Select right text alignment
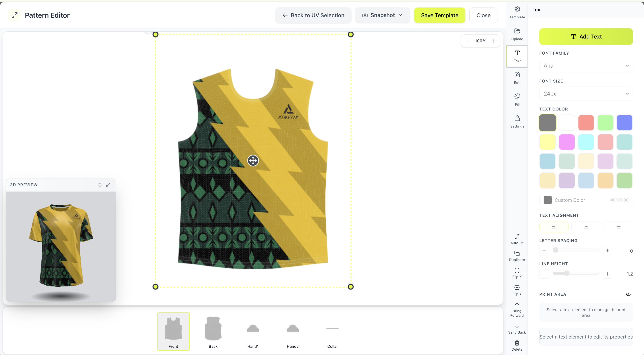 tap(618, 227)
